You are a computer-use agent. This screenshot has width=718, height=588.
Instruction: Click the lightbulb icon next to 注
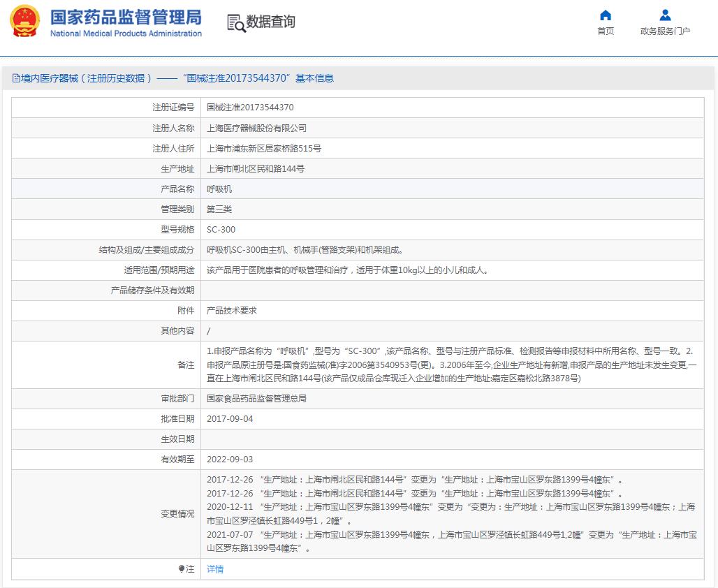tap(180, 569)
